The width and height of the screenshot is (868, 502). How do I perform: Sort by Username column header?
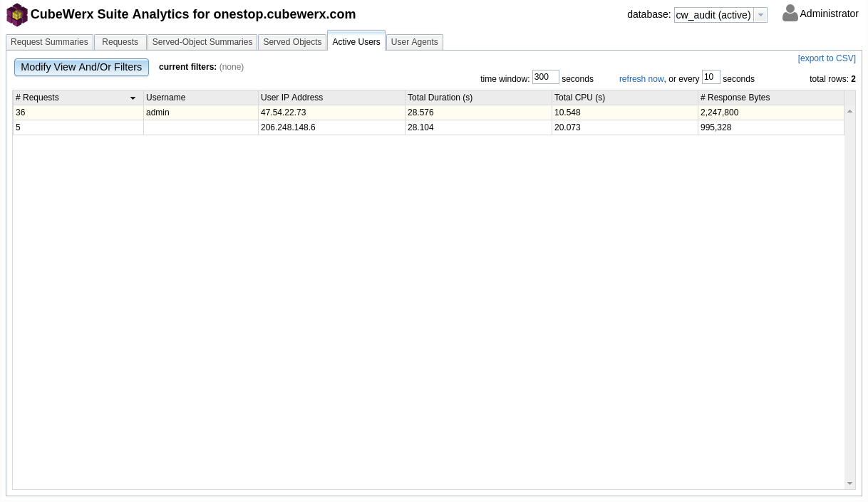pyautogui.click(x=201, y=98)
